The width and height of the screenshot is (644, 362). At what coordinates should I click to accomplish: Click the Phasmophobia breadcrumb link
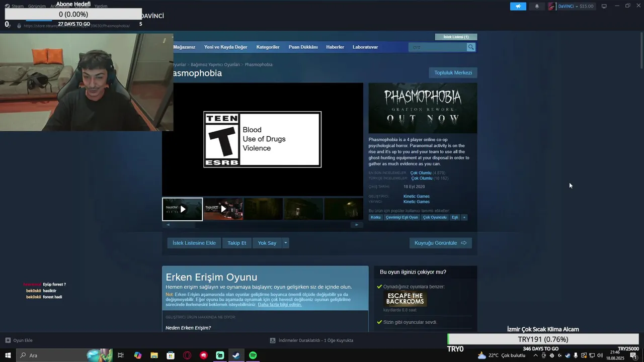(x=259, y=64)
